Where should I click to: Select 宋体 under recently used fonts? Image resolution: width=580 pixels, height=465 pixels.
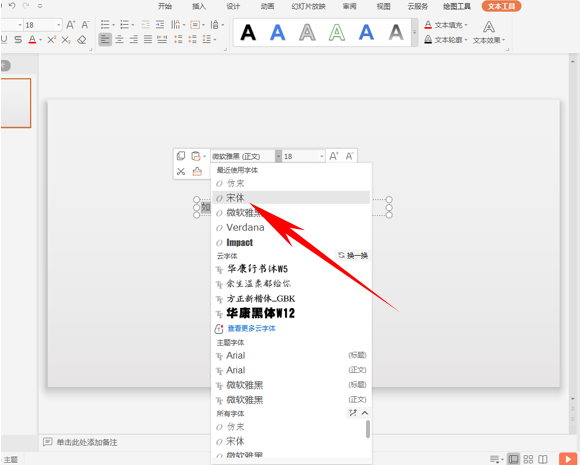pos(291,198)
